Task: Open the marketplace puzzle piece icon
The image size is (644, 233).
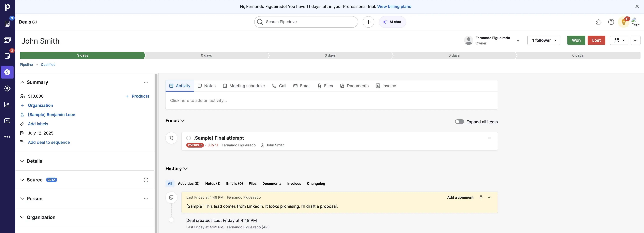Action: [x=598, y=22]
